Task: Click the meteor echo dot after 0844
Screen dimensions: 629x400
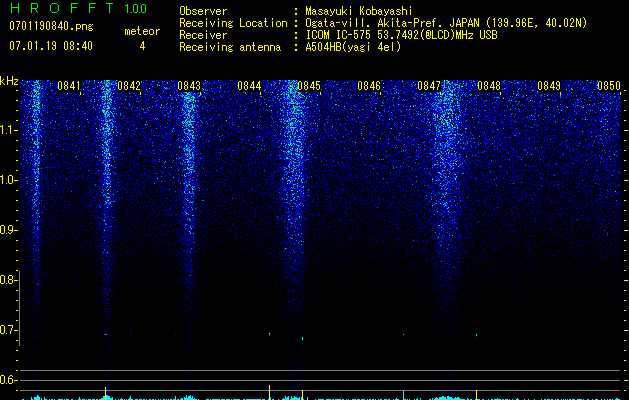Action: pyautogui.click(x=270, y=334)
